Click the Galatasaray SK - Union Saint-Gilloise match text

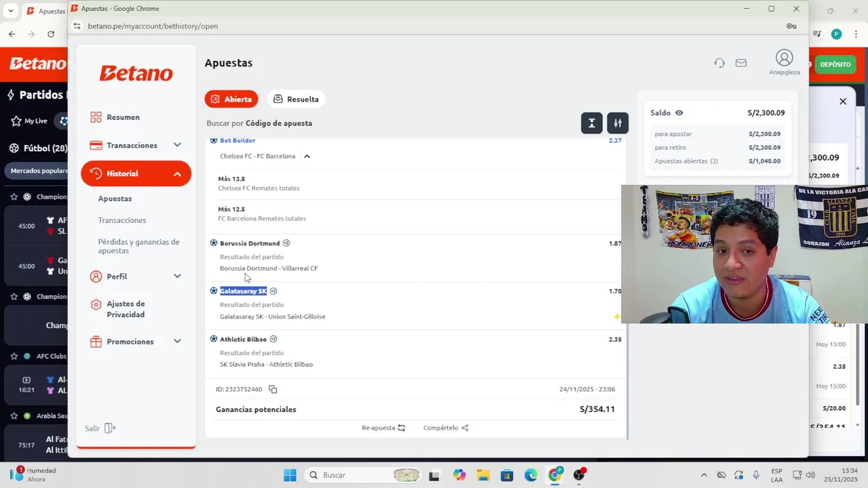click(273, 317)
